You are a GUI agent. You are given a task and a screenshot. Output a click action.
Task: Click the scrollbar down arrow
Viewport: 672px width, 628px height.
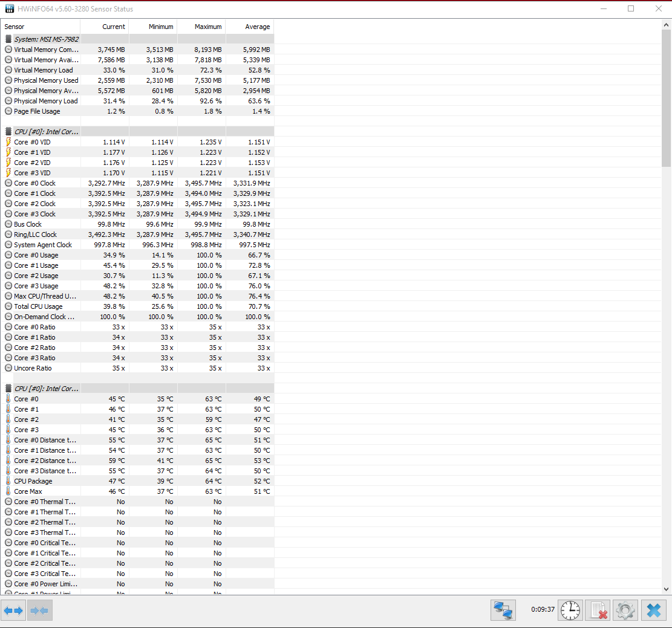(x=666, y=589)
